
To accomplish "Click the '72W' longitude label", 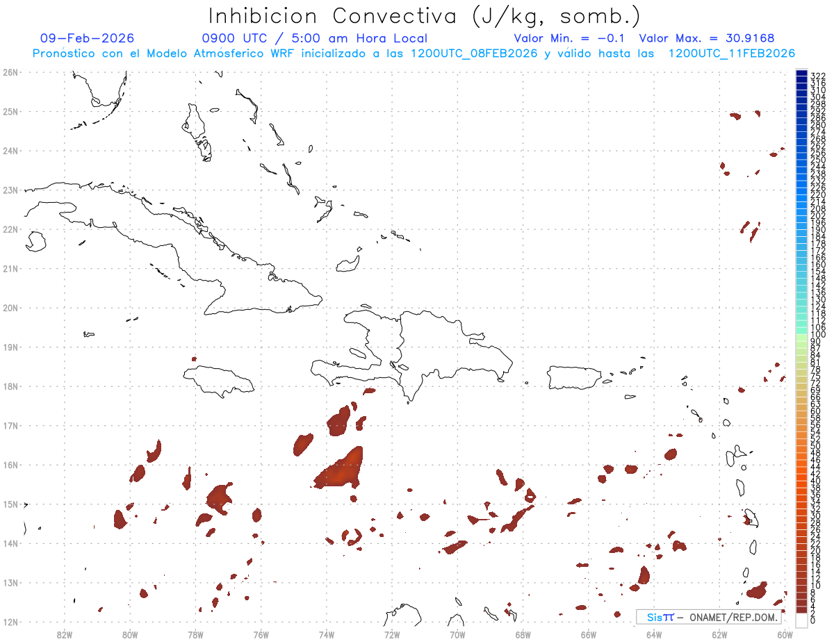I will point(392,634).
